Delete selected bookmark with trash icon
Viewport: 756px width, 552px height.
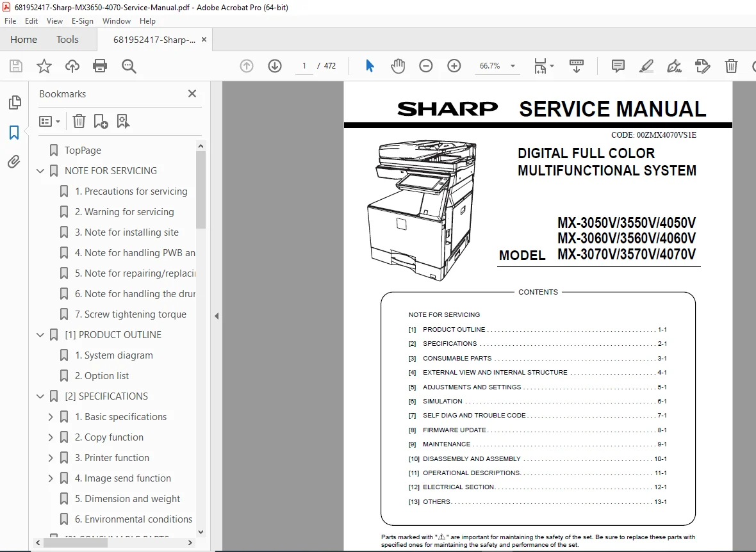point(79,121)
